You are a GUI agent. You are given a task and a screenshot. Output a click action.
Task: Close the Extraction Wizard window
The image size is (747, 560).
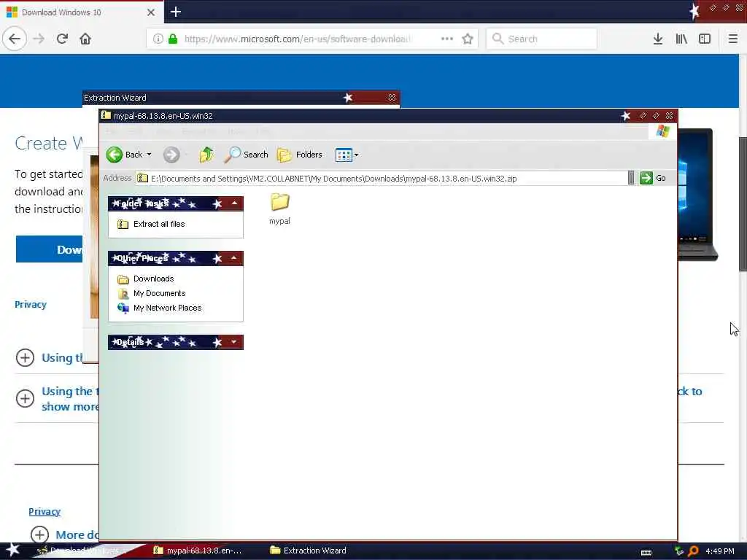pos(392,98)
